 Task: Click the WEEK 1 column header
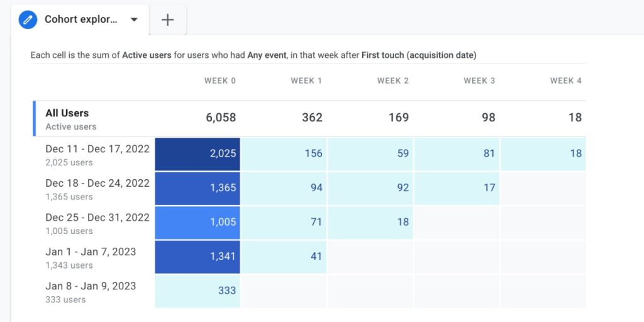(306, 80)
